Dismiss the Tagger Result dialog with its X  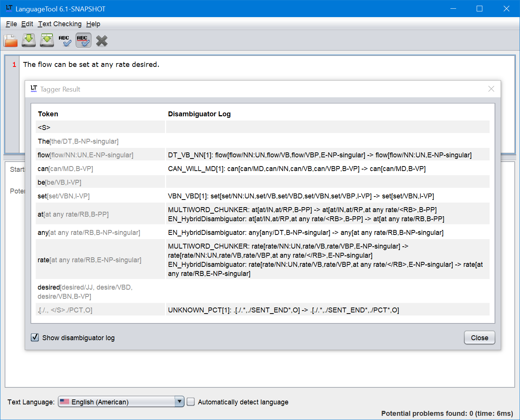coord(491,89)
